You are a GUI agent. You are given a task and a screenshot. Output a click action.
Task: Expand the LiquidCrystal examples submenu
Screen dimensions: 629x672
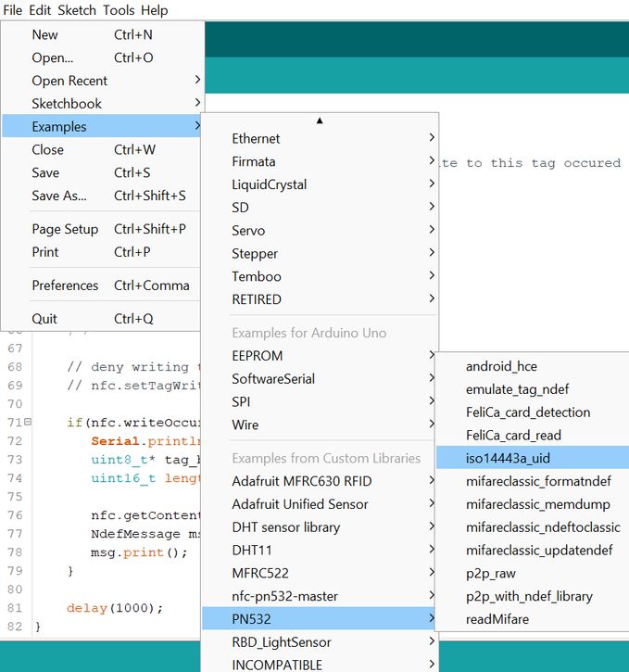tap(320, 184)
